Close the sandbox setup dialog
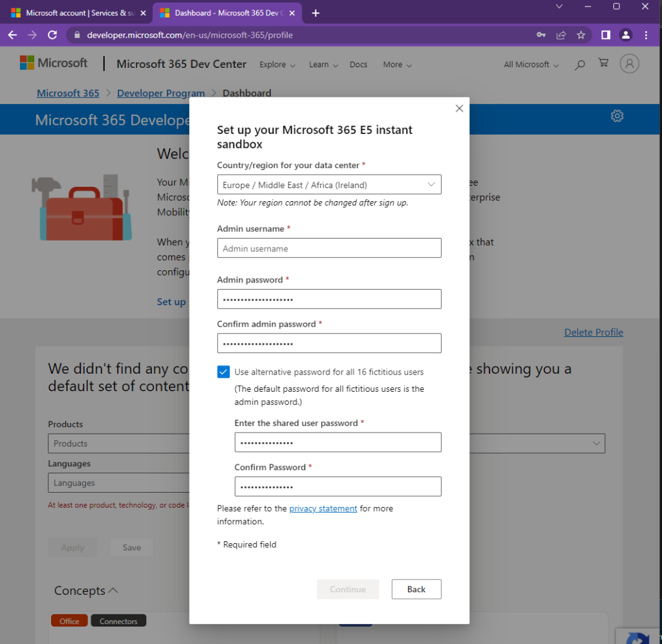The image size is (662, 644). (x=460, y=109)
